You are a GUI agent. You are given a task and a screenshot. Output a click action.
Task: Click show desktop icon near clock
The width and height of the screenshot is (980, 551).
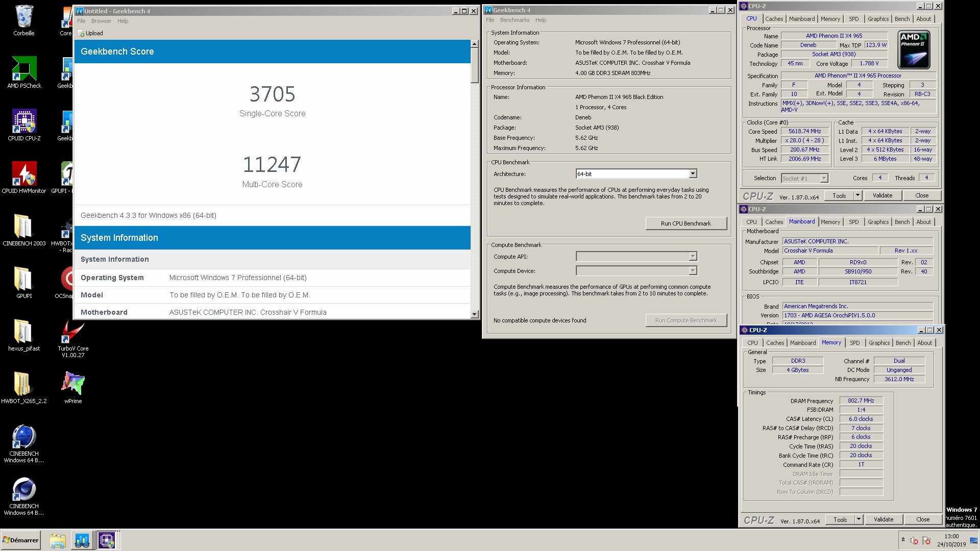974,540
